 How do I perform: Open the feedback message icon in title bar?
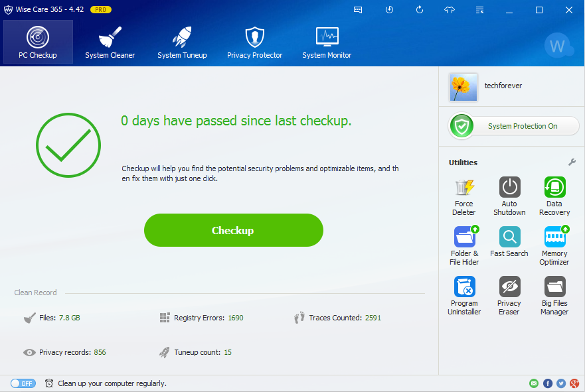358,10
